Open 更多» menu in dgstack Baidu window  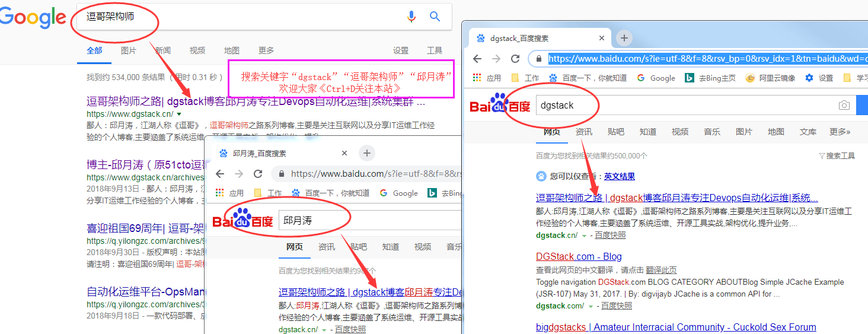click(840, 132)
